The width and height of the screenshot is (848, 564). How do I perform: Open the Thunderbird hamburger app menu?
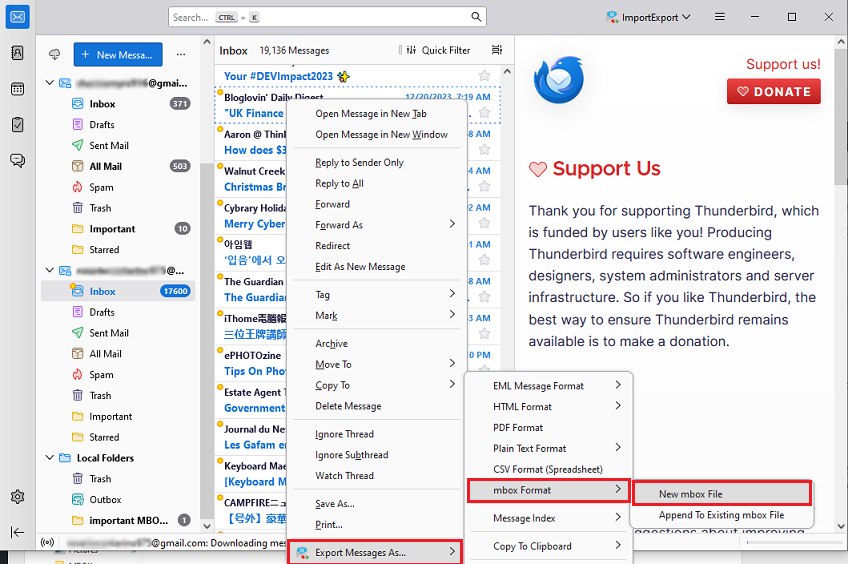(719, 17)
